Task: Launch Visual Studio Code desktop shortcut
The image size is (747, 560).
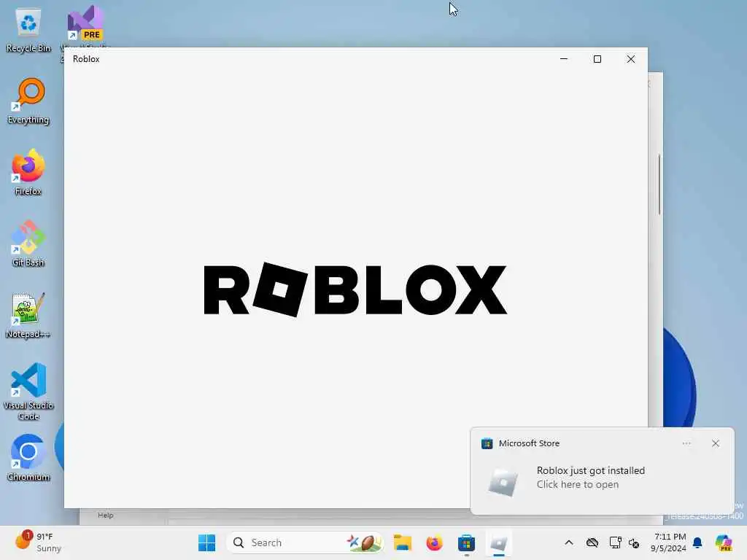Action: click(x=28, y=392)
